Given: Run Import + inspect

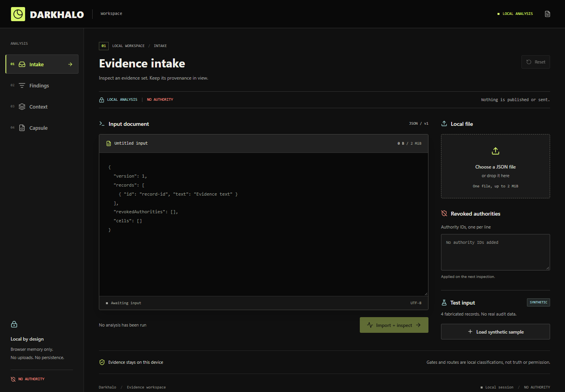Looking at the screenshot, I should click(x=394, y=325).
